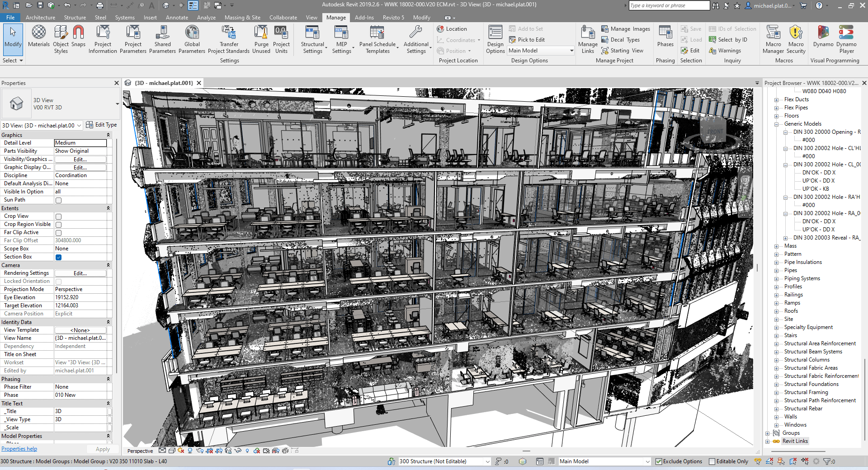The image size is (868, 470).
Task: Launch Dynamo visual programming
Action: point(823,36)
